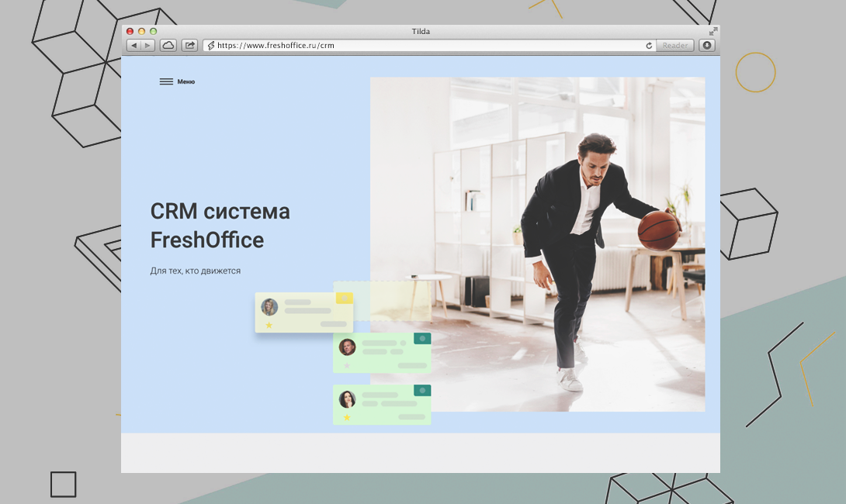Reload the page using the refresh icon

(649, 46)
